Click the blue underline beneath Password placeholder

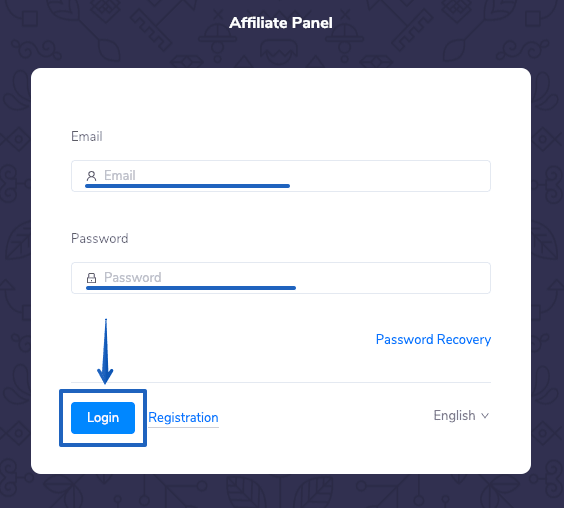click(191, 288)
